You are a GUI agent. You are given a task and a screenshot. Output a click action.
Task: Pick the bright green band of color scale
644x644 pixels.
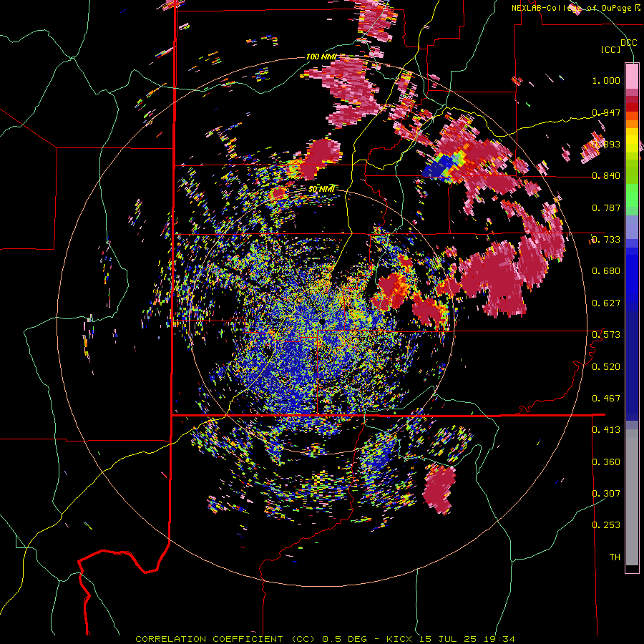tap(632, 195)
